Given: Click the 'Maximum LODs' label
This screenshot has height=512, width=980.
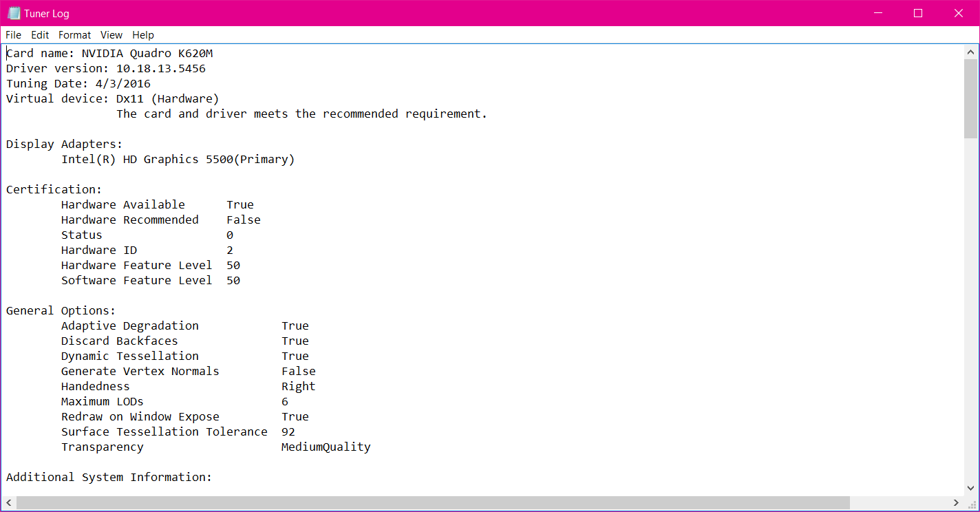Looking at the screenshot, I should (x=103, y=401).
